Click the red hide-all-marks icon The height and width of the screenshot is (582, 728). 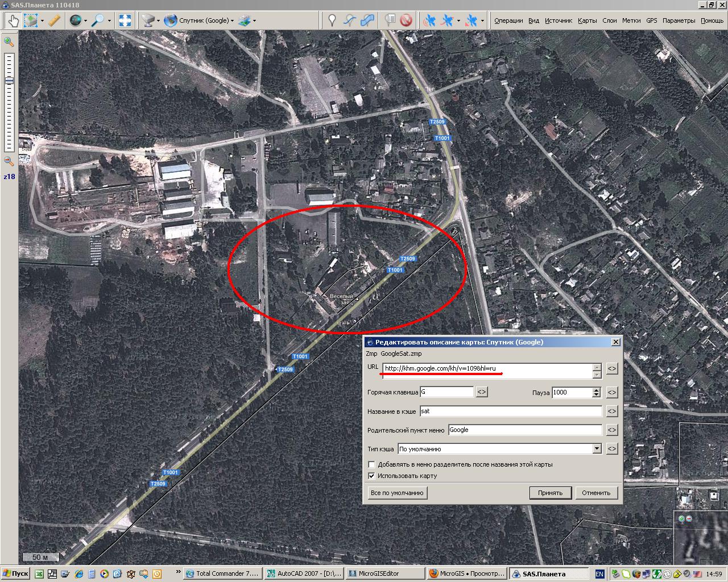[406, 20]
